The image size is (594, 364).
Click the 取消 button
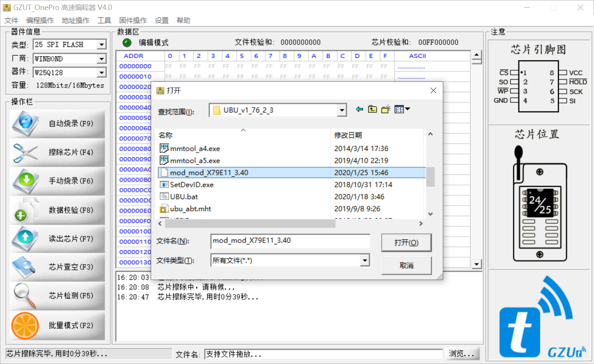(406, 265)
